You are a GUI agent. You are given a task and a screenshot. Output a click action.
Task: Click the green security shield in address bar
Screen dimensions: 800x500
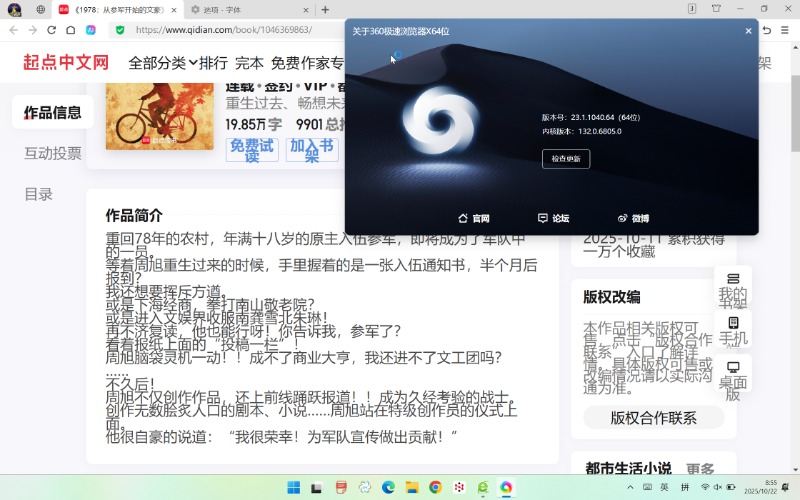pos(120,30)
